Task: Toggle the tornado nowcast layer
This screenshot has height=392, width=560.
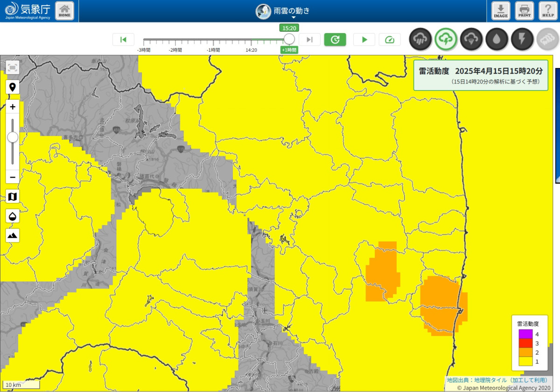Action: (471, 40)
